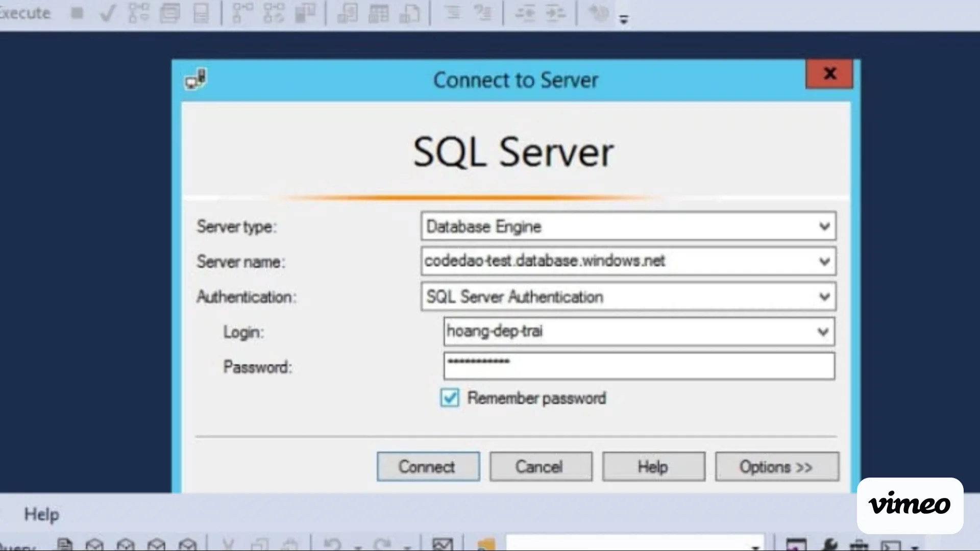980x551 pixels.
Task: Select the Results to Grid icon
Action: click(x=378, y=14)
